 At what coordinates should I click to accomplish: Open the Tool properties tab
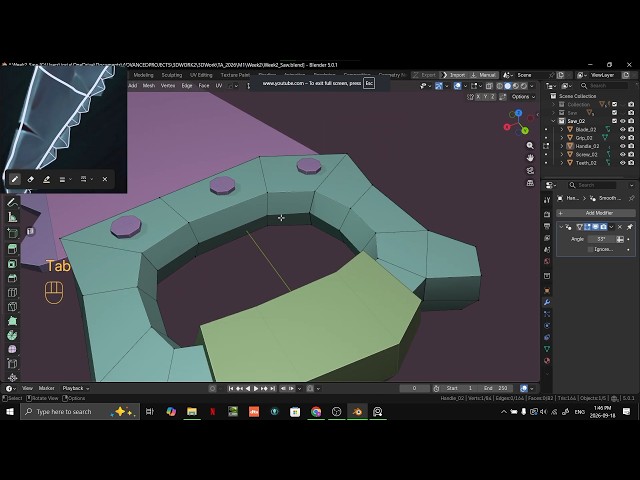pos(547,200)
